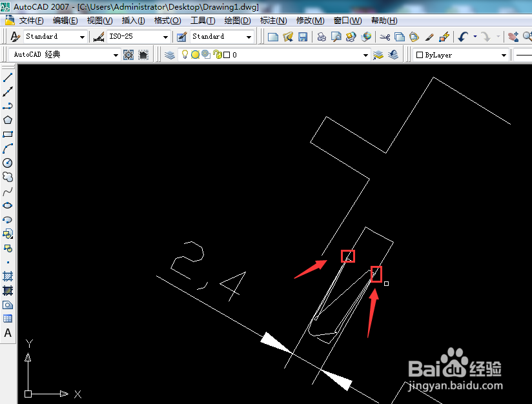Screen dimensions: 532x404
Task: Restore the previous layer
Action: click(x=393, y=55)
